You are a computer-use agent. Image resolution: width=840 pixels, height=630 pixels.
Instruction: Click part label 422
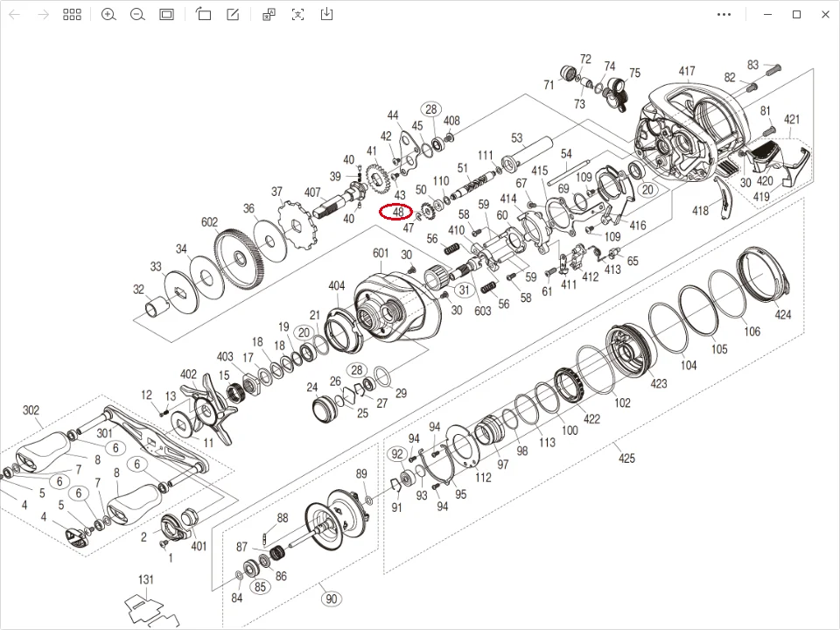[x=591, y=418]
